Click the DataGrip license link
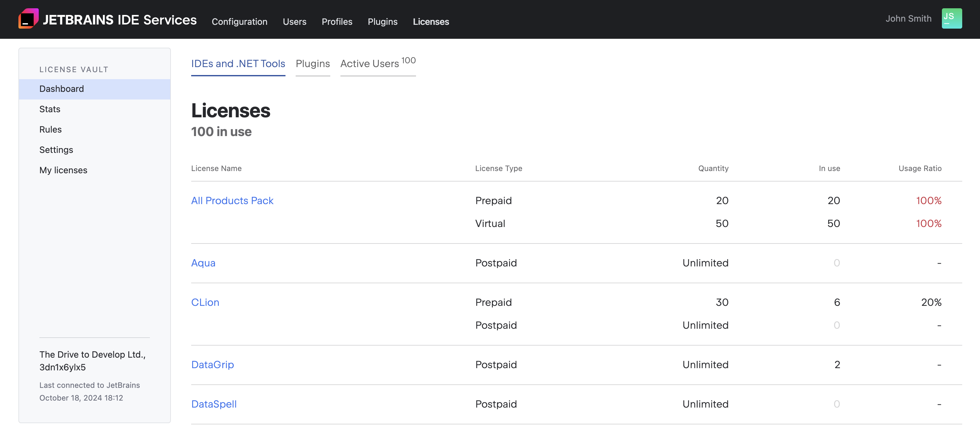Image resolution: width=980 pixels, height=433 pixels. pos(213,364)
